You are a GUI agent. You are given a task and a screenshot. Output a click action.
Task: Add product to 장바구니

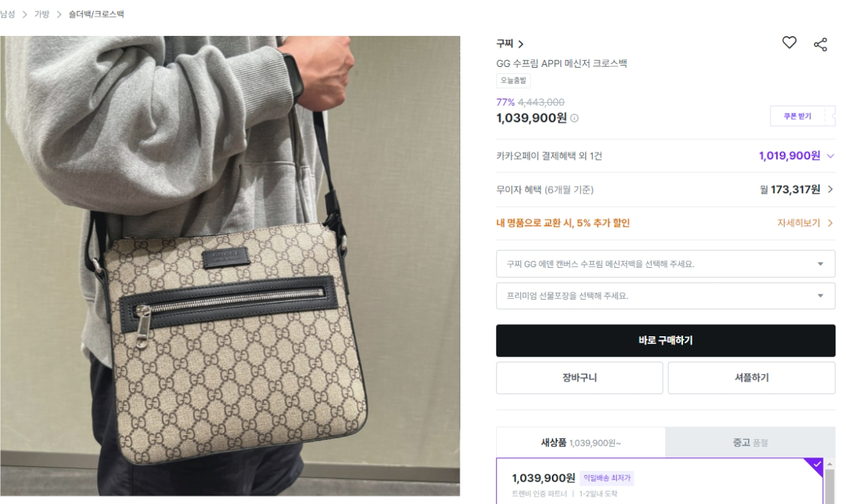tap(580, 378)
